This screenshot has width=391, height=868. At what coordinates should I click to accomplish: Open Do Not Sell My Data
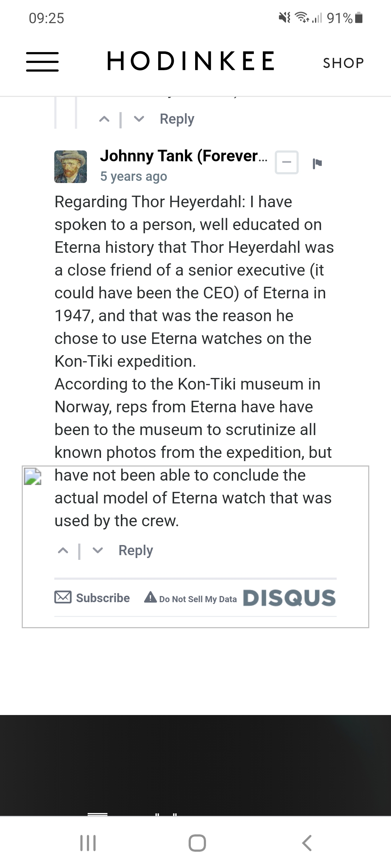click(191, 599)
